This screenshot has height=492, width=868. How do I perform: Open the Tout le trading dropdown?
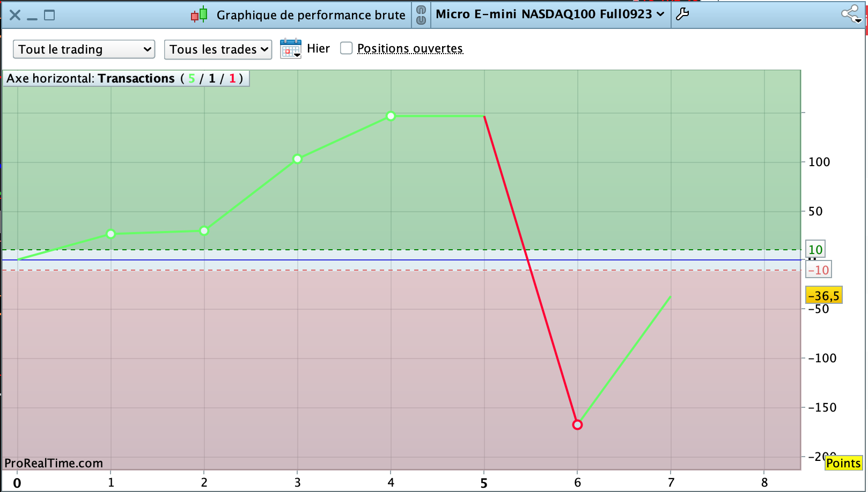84,49
